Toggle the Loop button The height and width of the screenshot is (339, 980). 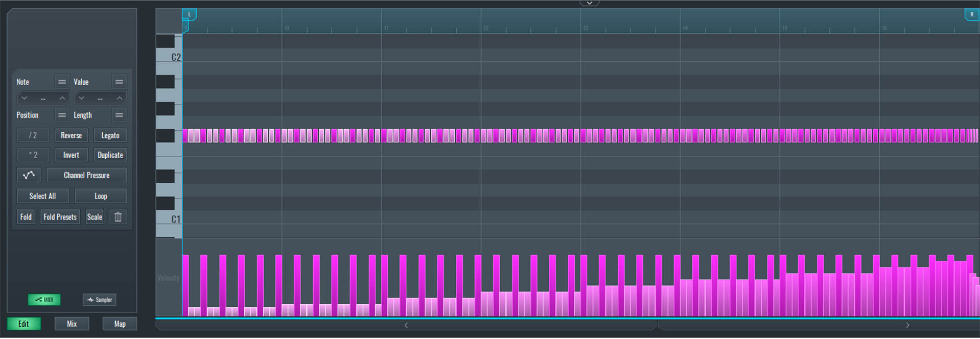(x=101, y=196)
